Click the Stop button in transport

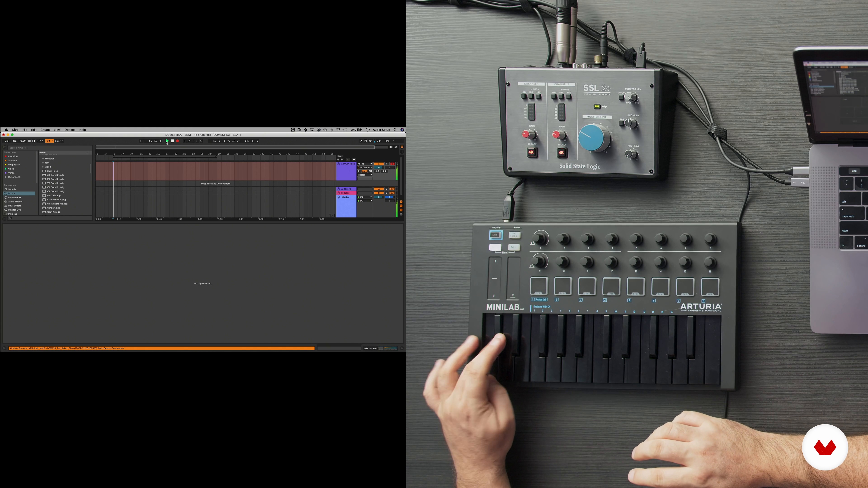172,141
